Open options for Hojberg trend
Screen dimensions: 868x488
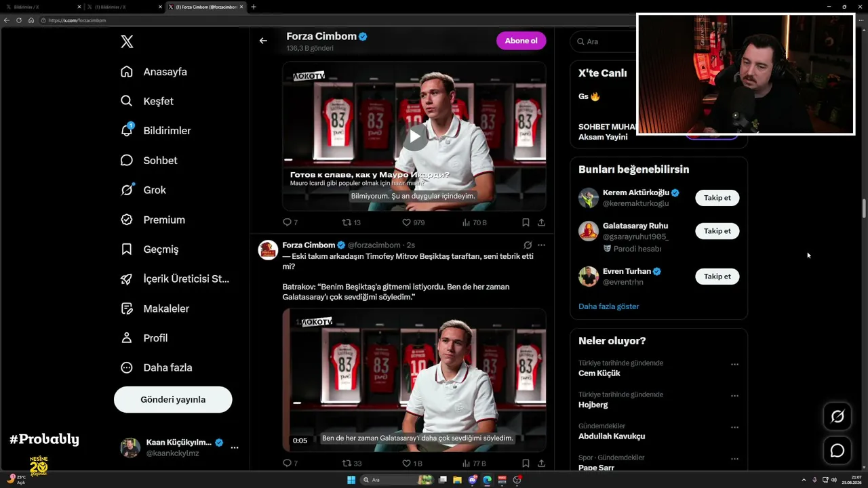pos(734,396)
